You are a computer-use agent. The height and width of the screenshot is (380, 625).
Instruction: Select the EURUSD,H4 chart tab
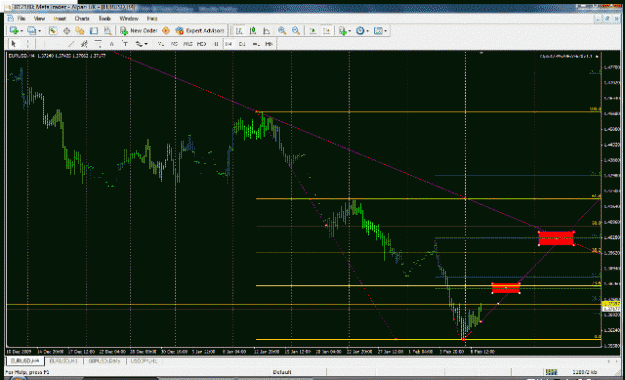(x=26, y=360)
